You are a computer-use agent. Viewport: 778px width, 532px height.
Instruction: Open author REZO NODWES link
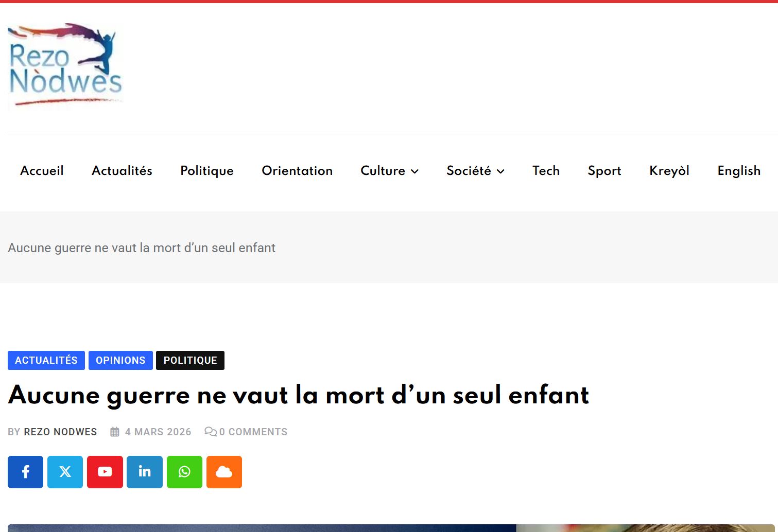[60, 432]
